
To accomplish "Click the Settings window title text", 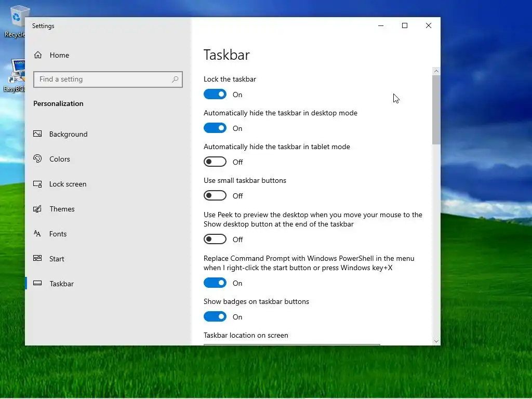I will [x=43, y=26].
